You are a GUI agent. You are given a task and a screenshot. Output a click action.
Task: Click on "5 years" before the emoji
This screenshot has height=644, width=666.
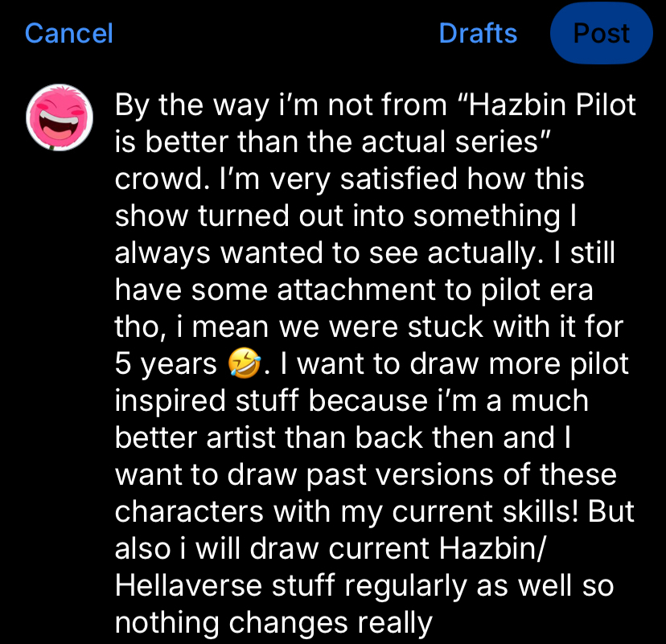pyautogui.click(x=166, y=365)
